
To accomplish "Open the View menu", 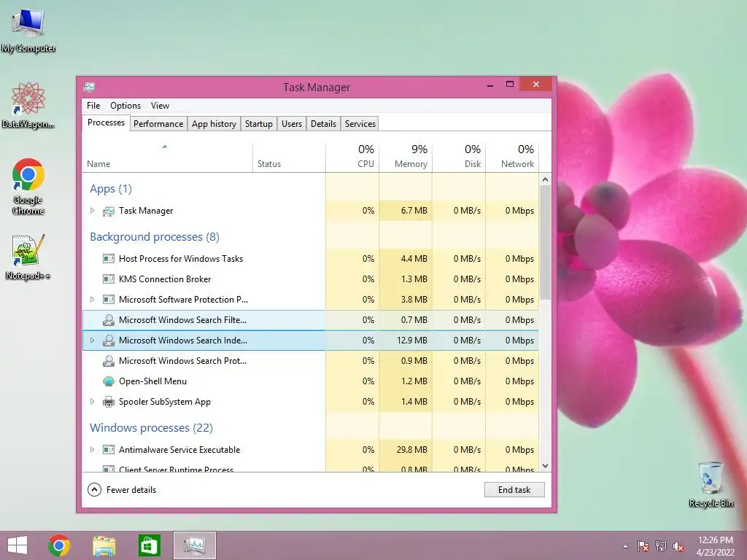I will click(x=160, y=106).
